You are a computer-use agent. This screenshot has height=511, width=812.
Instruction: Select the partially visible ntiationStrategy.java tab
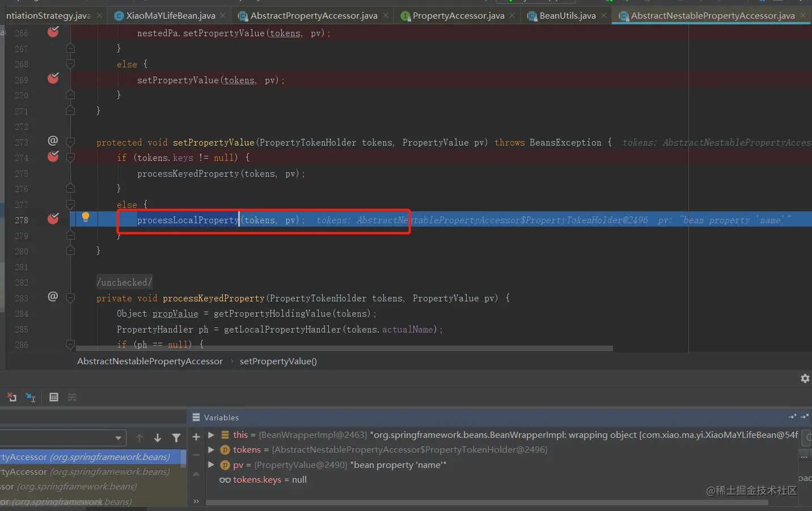tap(48, 16)
